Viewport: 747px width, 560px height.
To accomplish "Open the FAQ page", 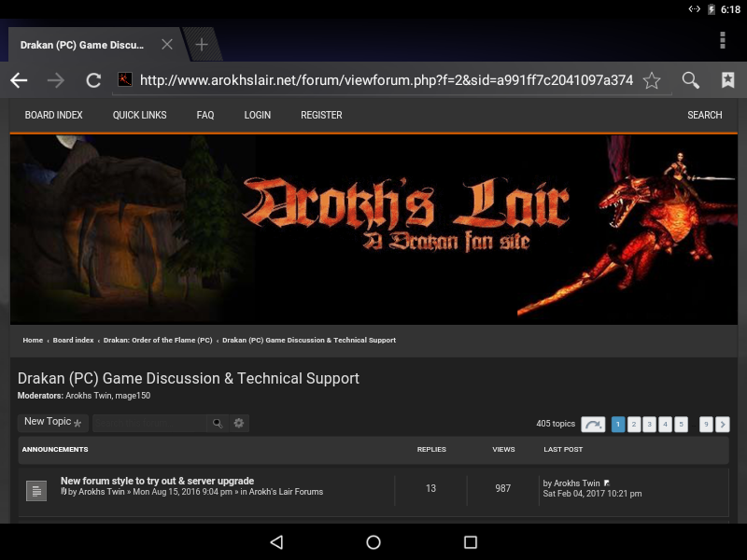I will [x=205, y=115].
